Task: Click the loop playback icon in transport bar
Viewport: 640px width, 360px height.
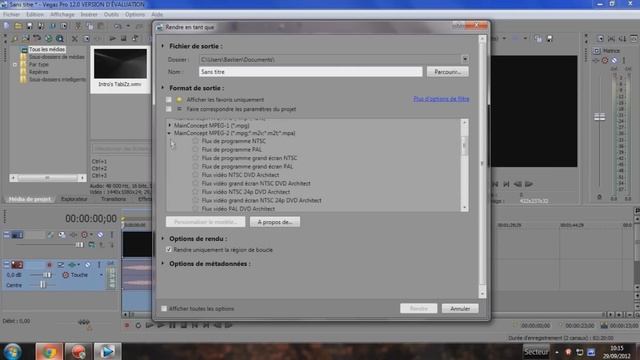Action: tap(138, 325)
